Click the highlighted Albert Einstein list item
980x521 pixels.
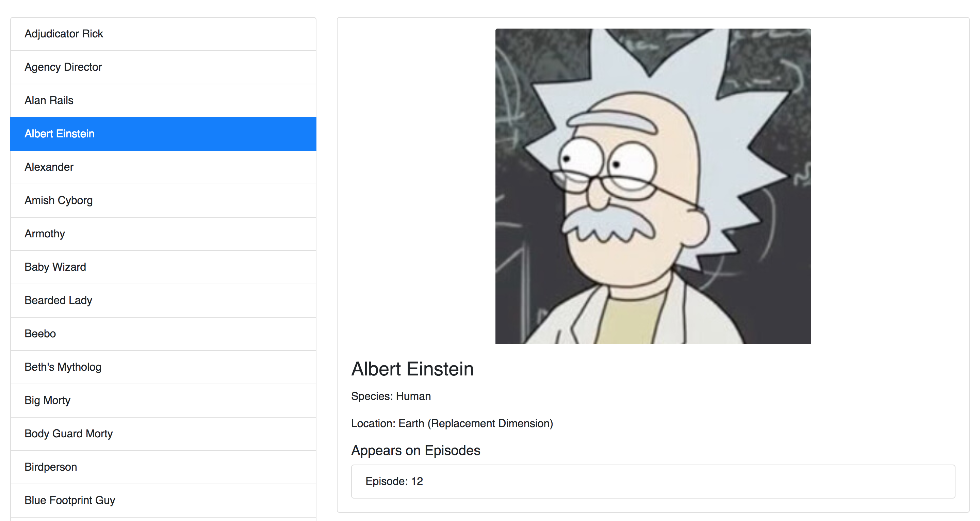(163, 134)
